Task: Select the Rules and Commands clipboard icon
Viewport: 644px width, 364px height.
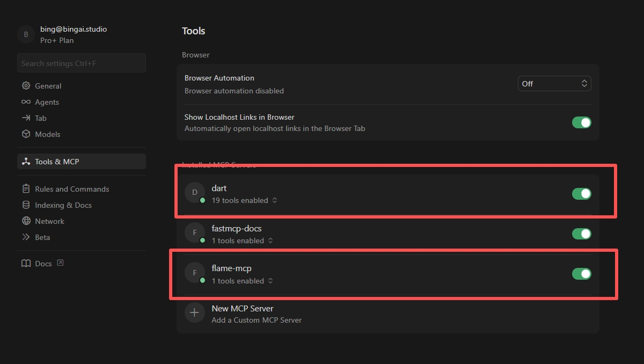Action: point(26,188)
